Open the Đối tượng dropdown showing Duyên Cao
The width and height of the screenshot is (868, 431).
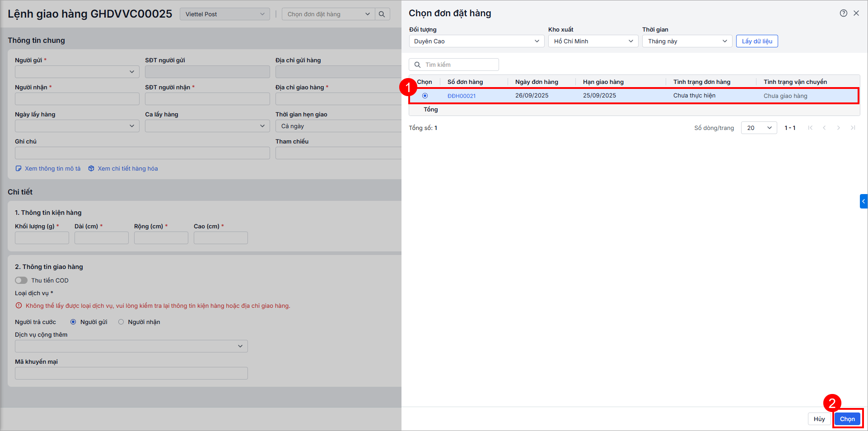476,41
